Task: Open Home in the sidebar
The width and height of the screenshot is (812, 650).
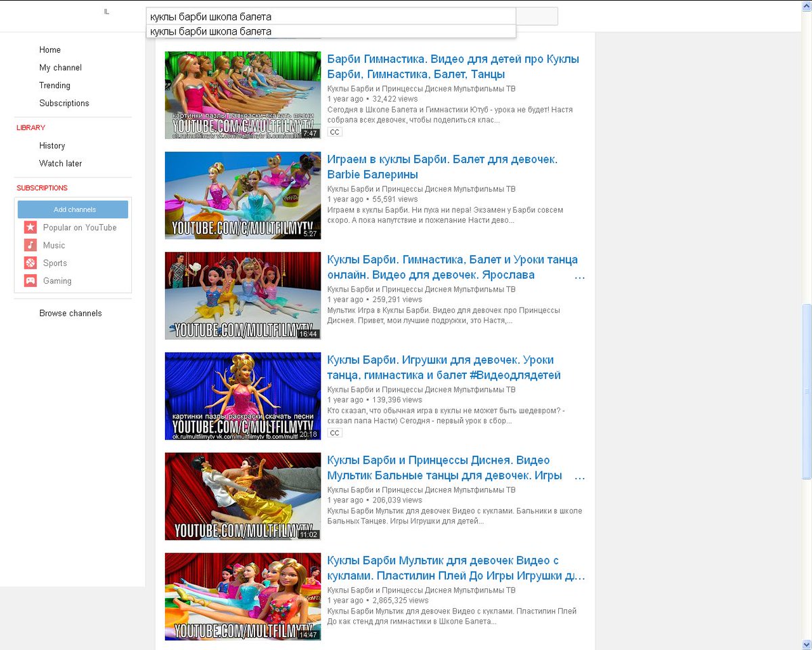Action: pos(50,50)
